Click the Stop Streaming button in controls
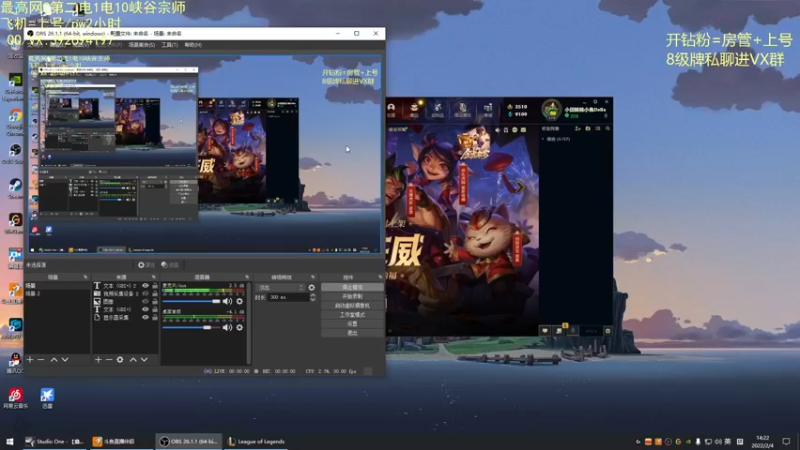 [x=352, y=287]
